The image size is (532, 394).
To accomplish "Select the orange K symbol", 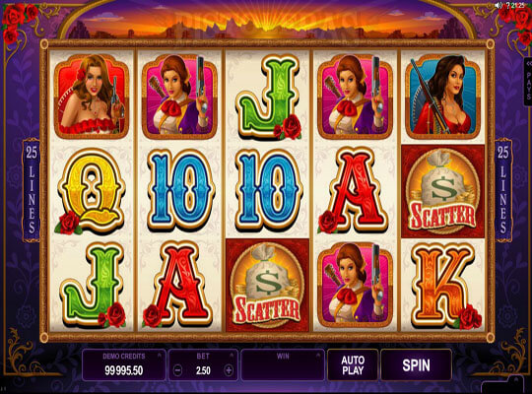I will tap(443, 285).
